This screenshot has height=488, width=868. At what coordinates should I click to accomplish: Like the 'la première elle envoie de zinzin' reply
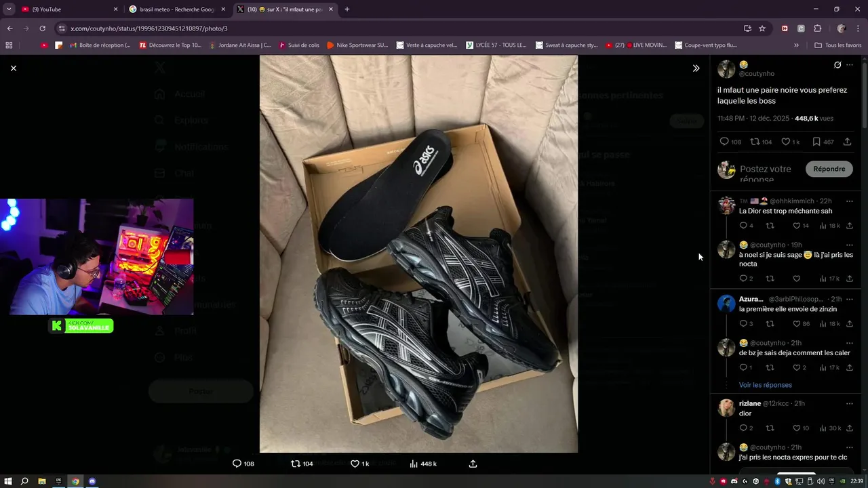click(x=801, y=324)
